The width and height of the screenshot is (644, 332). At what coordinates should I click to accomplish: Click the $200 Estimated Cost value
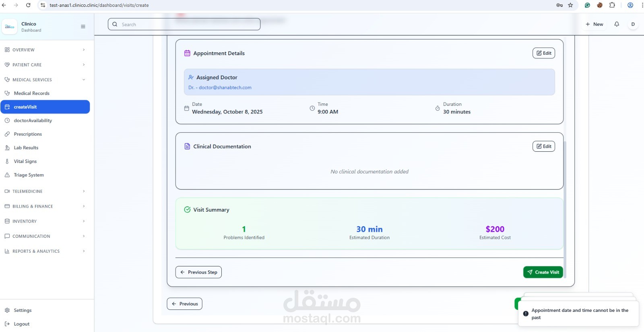click(x=495, y=229)
